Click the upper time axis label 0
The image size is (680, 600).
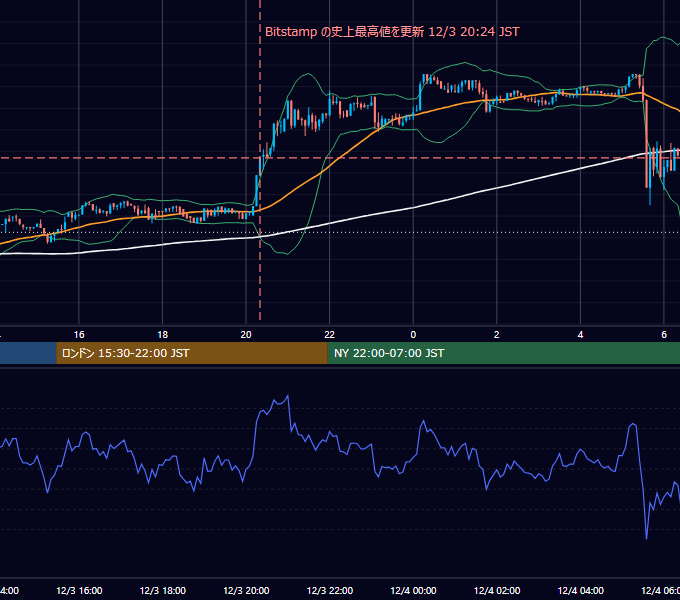(413, 335)
